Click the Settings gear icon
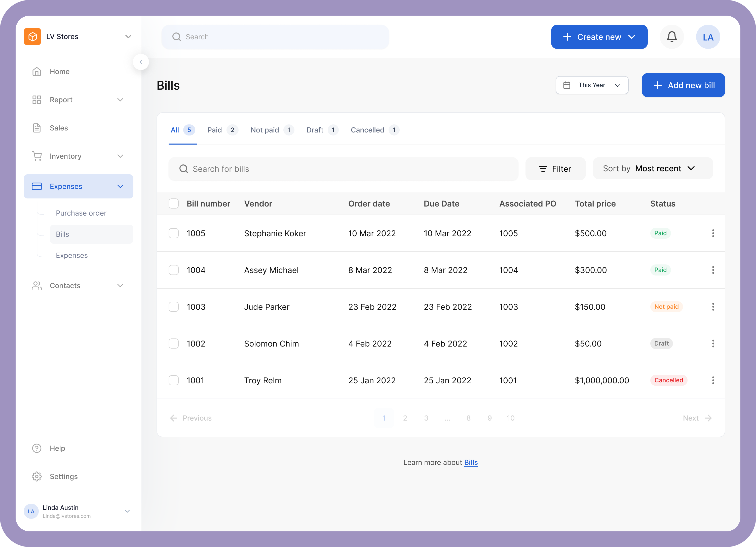The image size is (756, 547). (37, 477)
